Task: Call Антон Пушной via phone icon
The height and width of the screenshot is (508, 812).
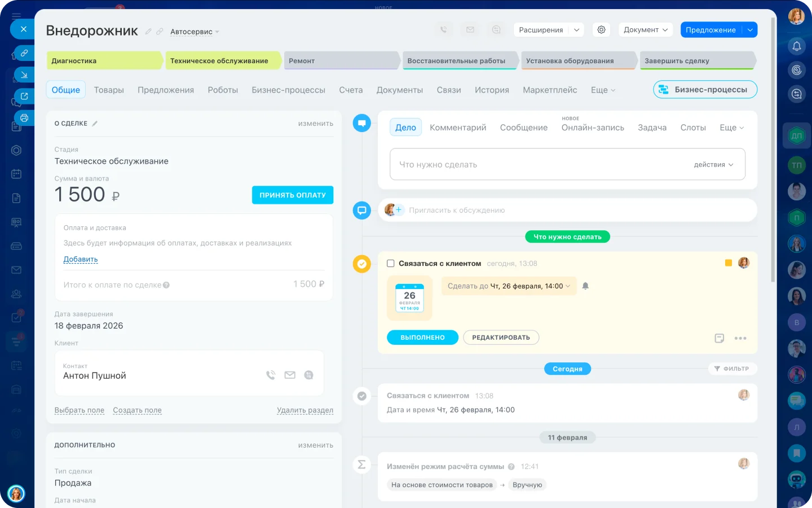Action: tap(271, 374)
